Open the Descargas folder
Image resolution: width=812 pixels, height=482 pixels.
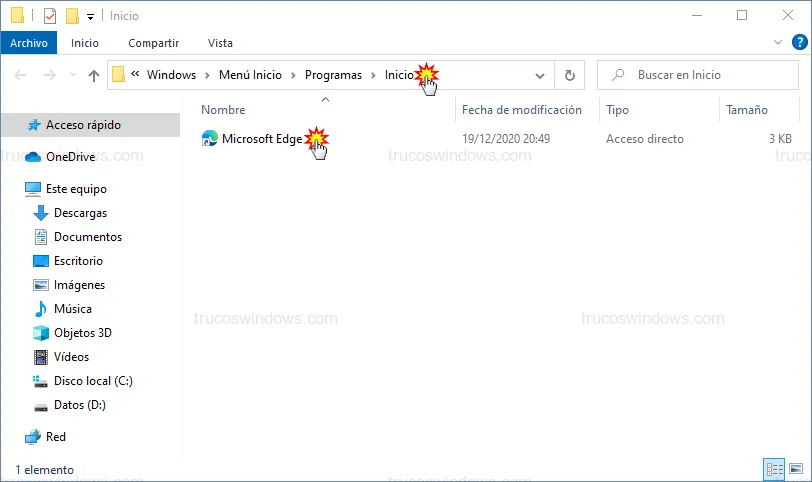(x=80, y=213)
